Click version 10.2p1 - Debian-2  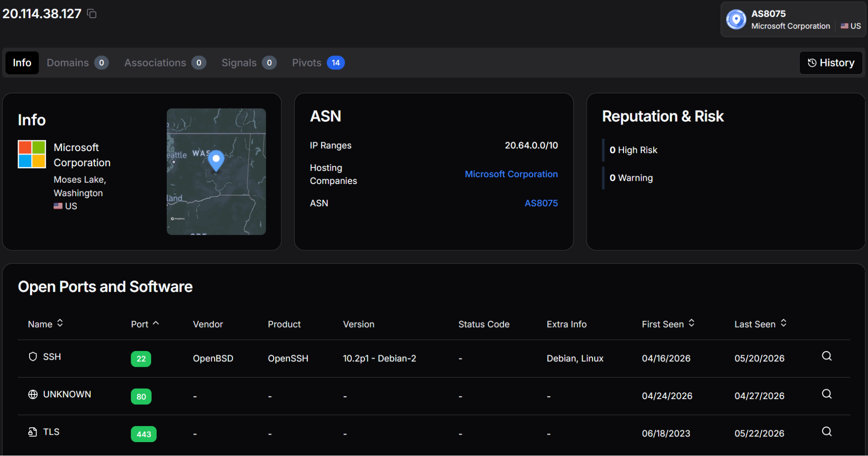click(380, 358)
